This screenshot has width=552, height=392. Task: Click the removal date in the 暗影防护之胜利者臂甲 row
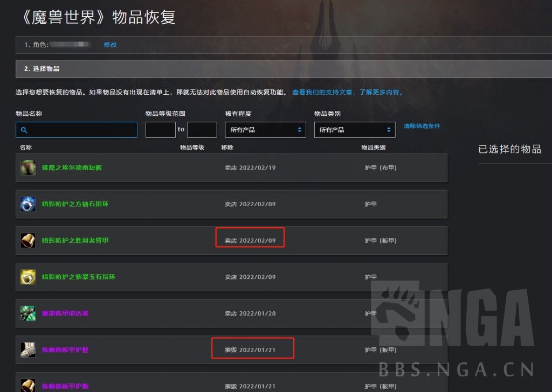coord(250,241)
